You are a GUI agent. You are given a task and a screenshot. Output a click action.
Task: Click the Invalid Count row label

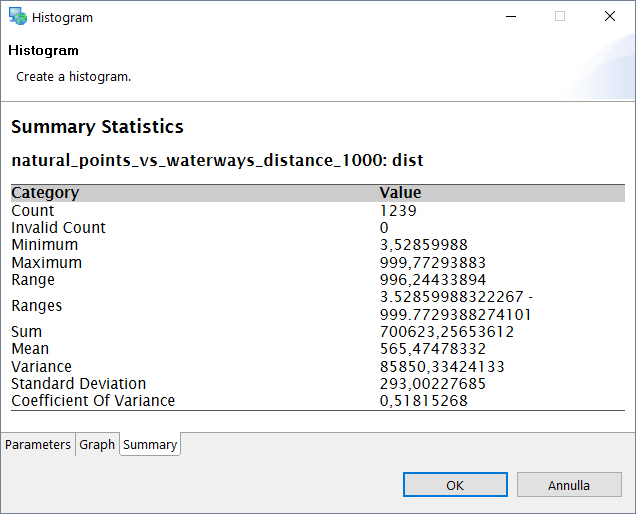pos(58,228)
